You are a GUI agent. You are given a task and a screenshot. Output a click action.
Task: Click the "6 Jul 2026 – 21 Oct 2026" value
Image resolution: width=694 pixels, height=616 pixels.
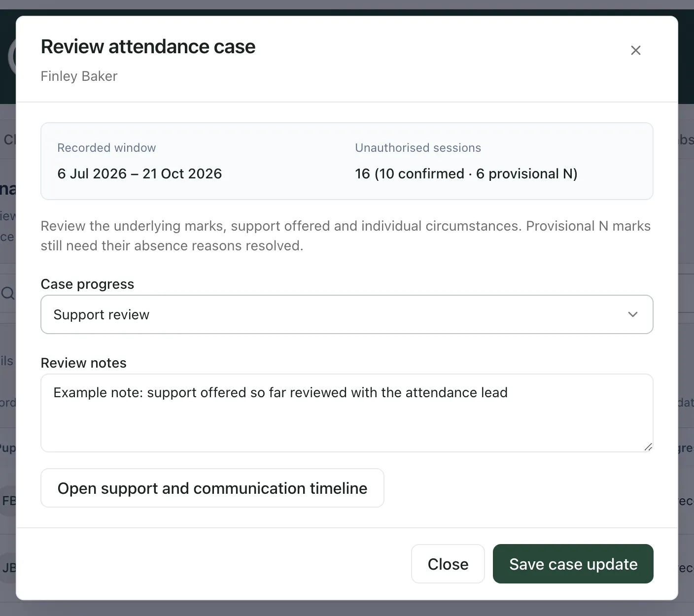pos(139,173)
